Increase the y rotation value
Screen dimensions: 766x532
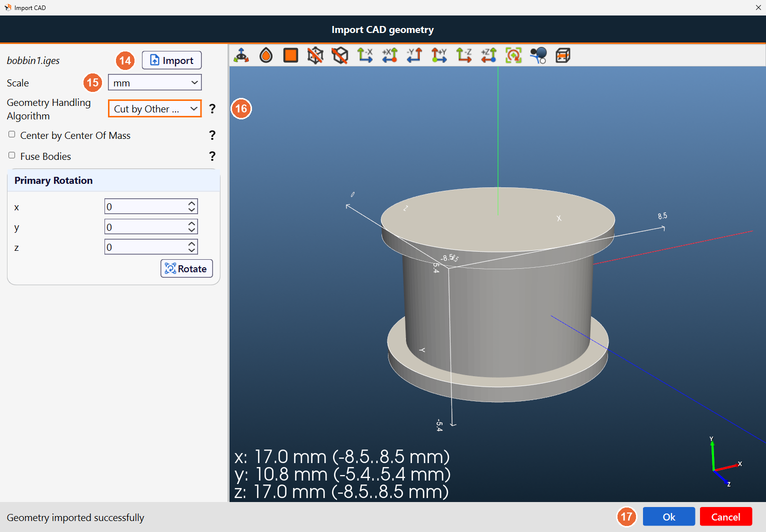coord(192,224)
